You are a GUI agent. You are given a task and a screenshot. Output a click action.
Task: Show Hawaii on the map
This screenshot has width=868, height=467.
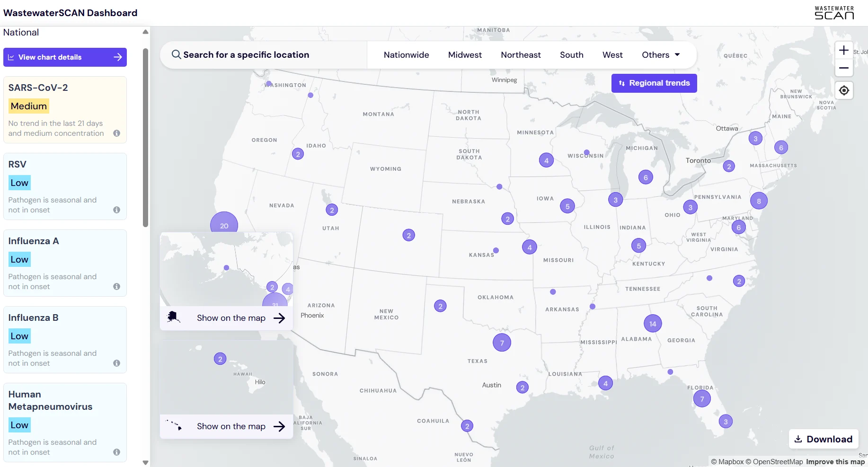[226, 426]
